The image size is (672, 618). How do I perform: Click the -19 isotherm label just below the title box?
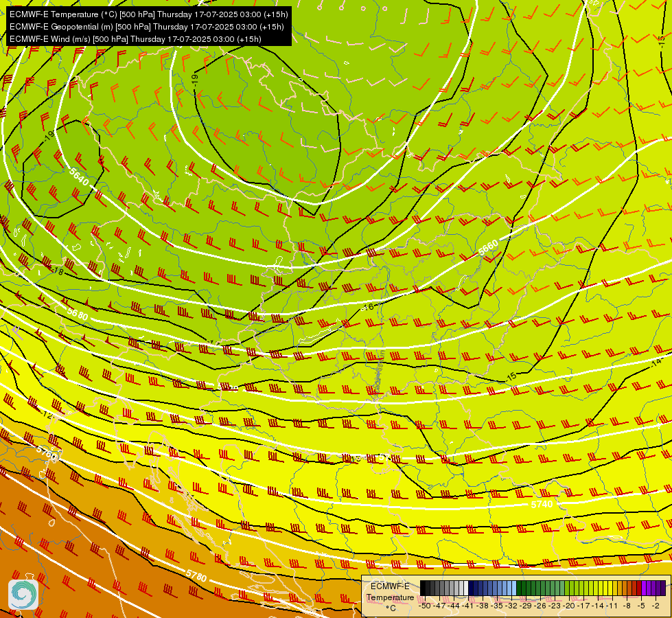click(x=194, y=80)
